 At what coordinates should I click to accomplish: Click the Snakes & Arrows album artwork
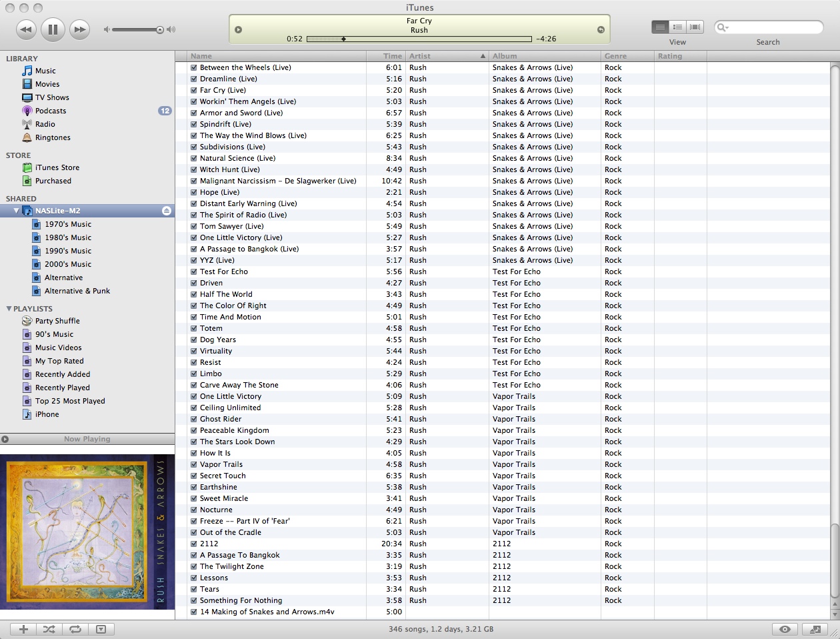pos(87,531)
